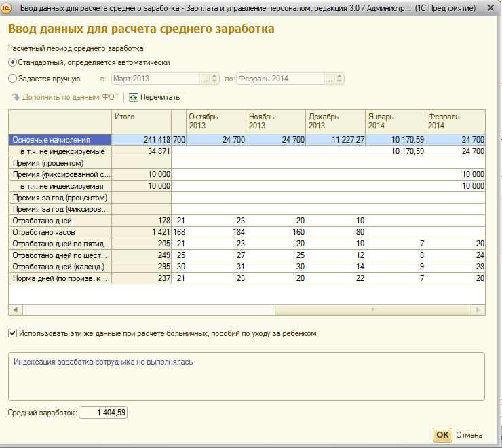
Task: Select the Стандартный, определяется автоматически radio button
Action: point(12,62)
